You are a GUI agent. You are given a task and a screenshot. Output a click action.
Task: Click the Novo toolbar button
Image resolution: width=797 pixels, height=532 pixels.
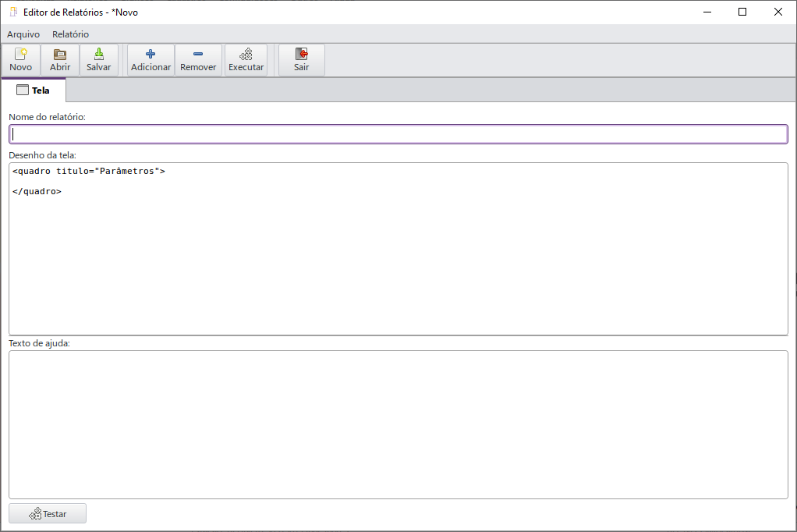coord(21,60)
